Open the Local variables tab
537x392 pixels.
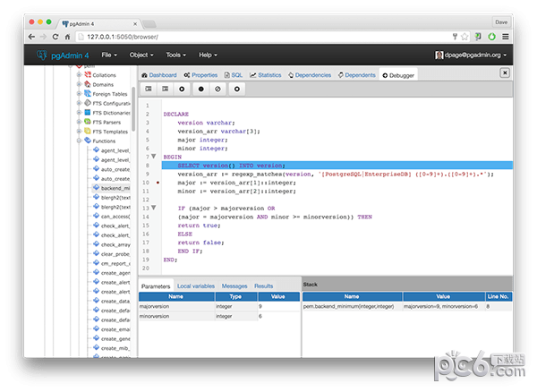[x=196, y=285]
